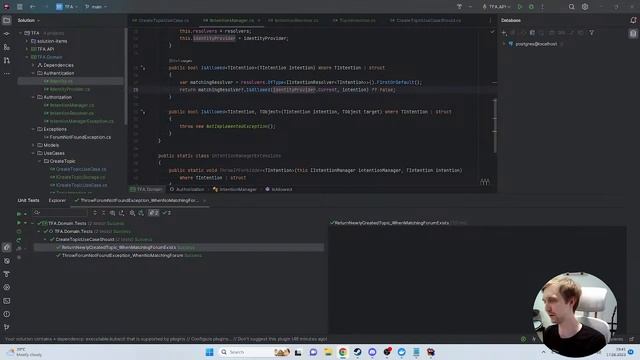Screen dimensions: 640x360
Task: Click the editor vertical scrollbar
Action: (x=495, y=125)
